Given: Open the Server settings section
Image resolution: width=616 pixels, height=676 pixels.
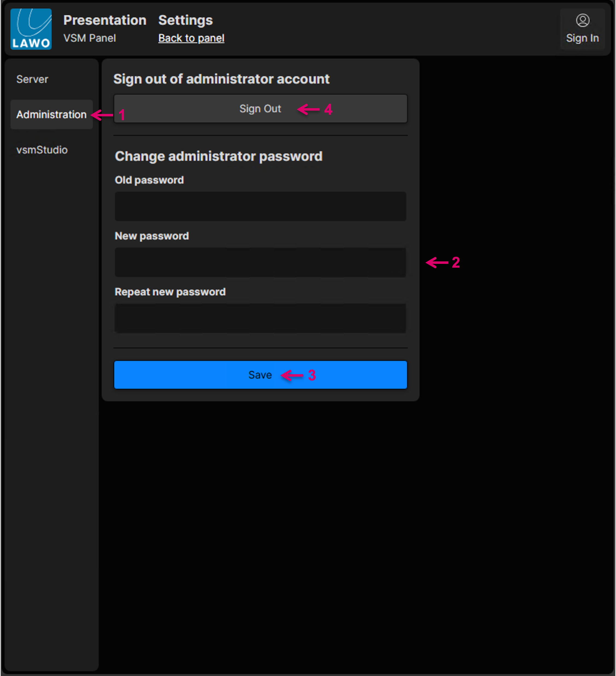Looking at the screenshot, I should (32, 79).
